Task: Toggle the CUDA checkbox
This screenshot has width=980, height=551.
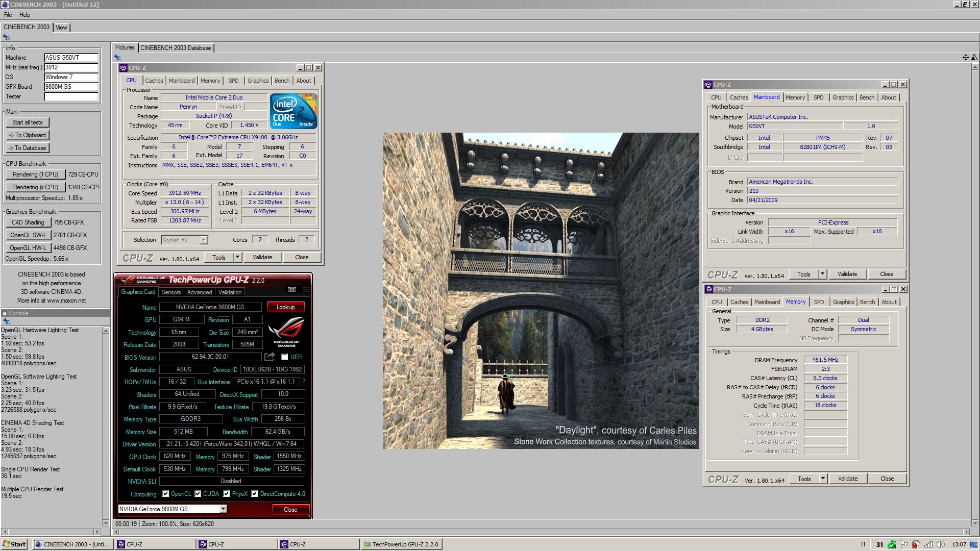Action: click(x=198, y=494)
